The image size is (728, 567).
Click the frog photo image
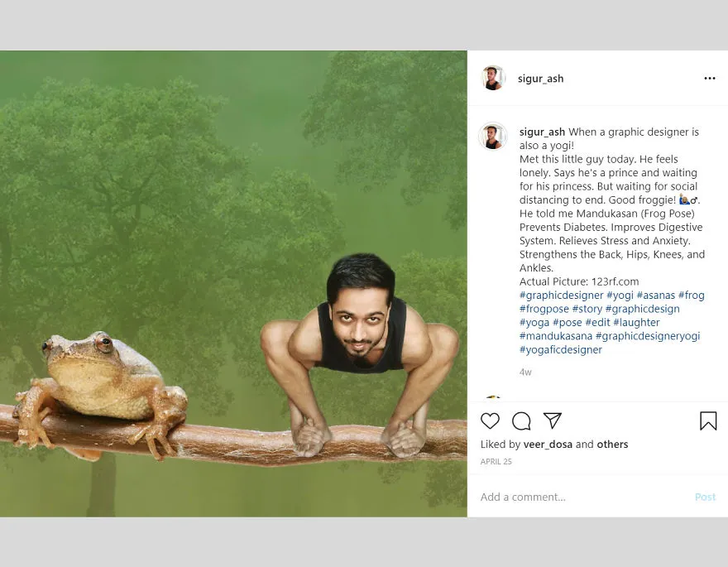233,284
